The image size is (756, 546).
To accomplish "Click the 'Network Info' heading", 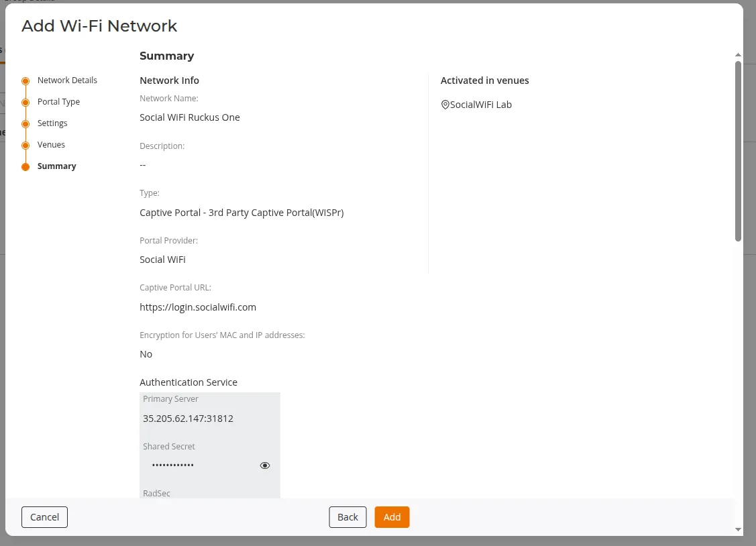I will click(x=169, y=80).
